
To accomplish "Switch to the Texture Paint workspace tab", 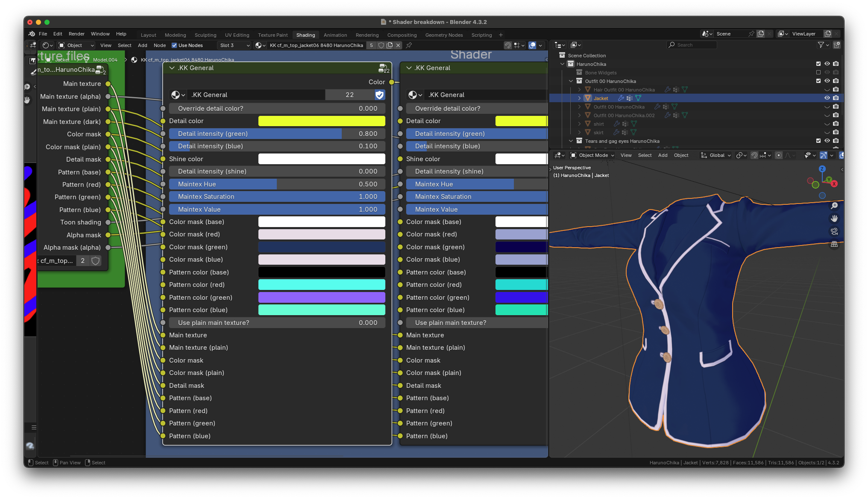I will (273, 35).
